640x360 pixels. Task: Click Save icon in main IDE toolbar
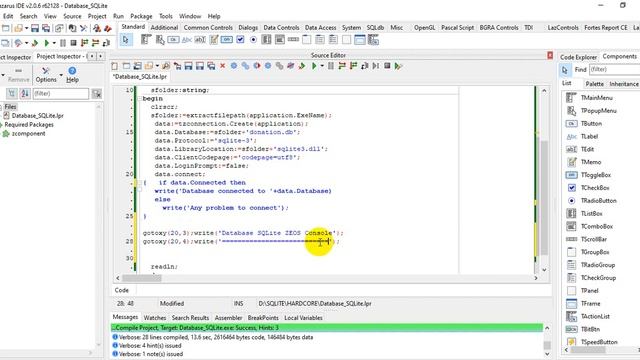click(x=35, y=28)
